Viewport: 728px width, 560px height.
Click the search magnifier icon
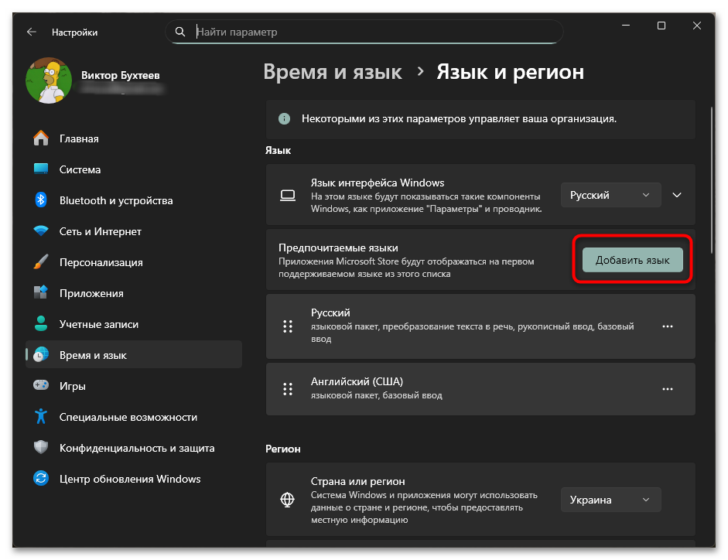point(180,32)
